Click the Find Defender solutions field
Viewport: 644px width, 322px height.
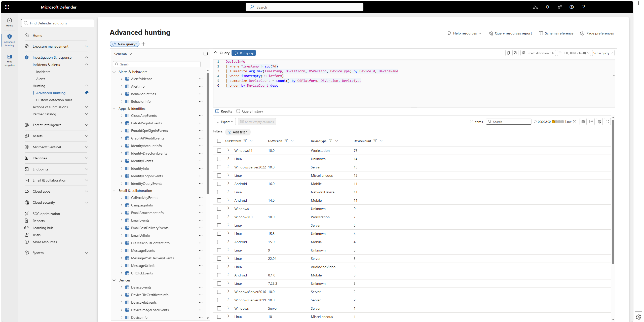[58, 23]
